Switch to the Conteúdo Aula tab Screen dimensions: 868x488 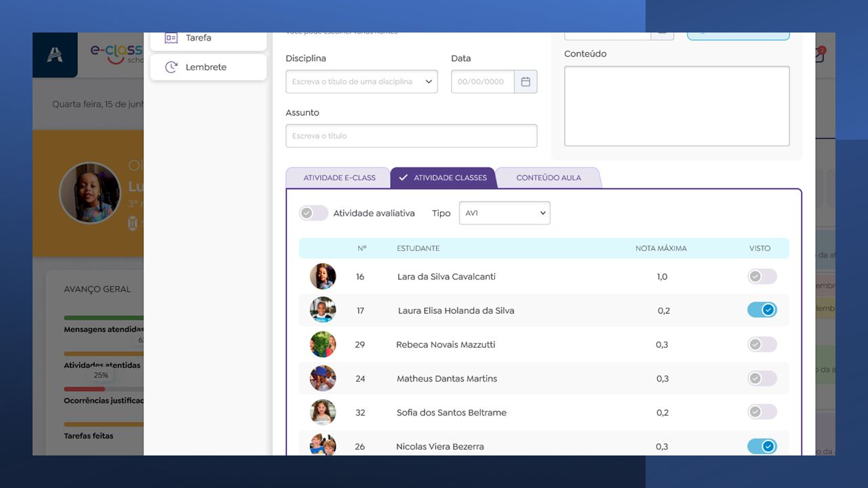tap(549, 178)
